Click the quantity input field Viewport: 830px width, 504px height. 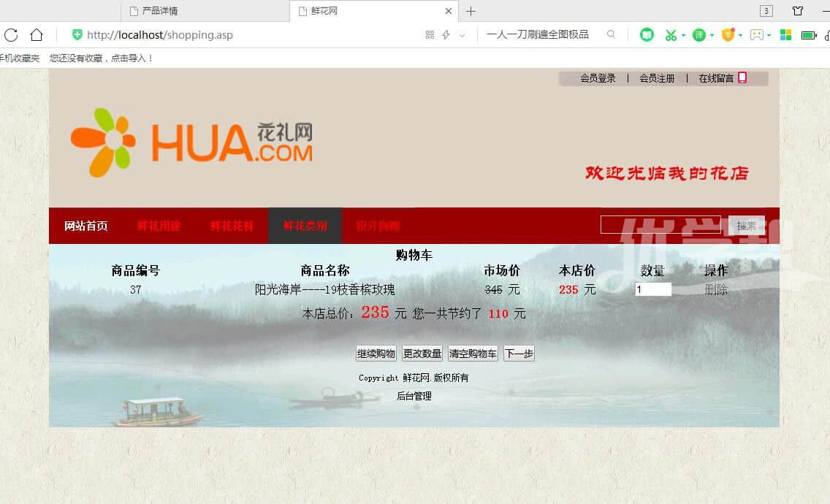(x=652, y=289)
